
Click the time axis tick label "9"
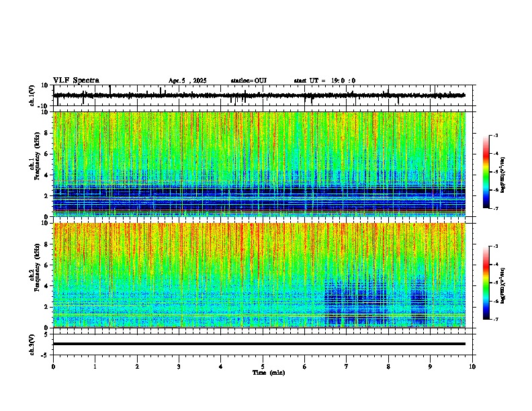[x=430, y=367]
